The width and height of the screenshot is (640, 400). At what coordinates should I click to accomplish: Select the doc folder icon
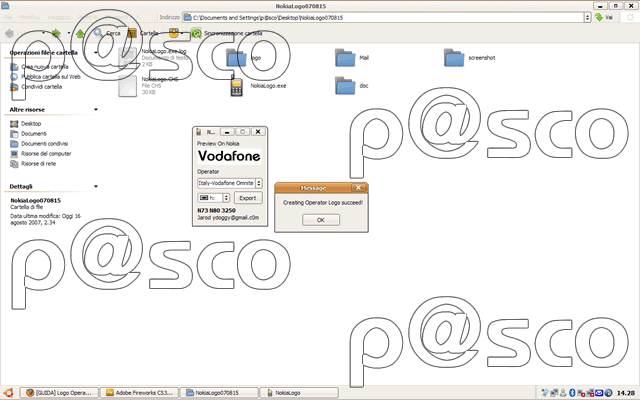(345, 86)
